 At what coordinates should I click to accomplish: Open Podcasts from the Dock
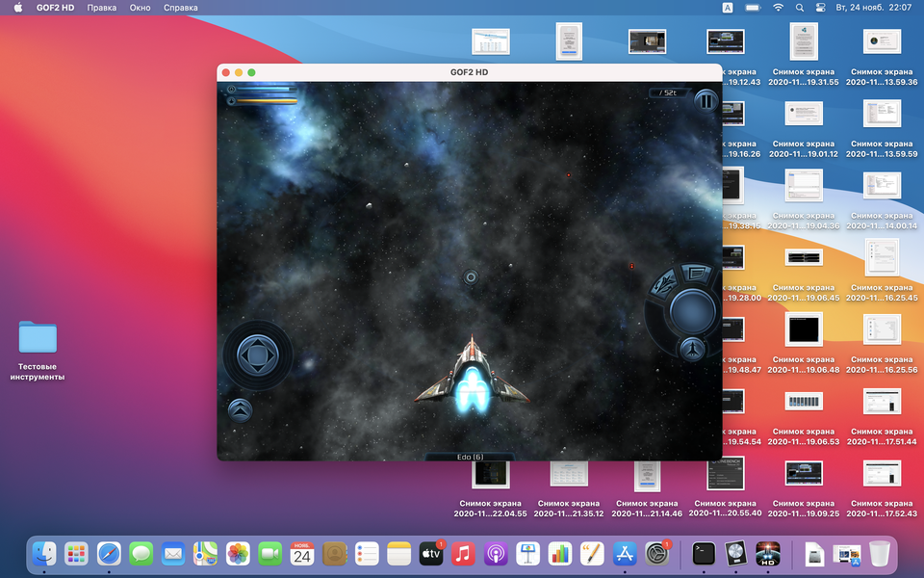tap(496, 554)
